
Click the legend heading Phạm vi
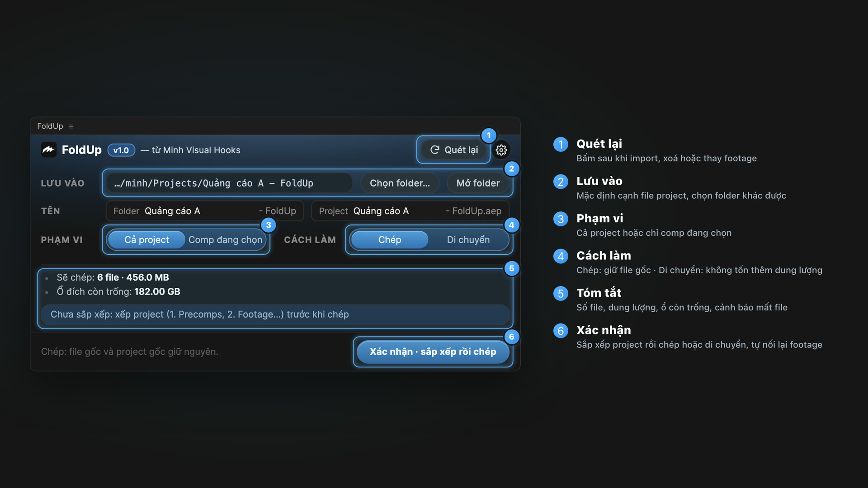(x=600, y=218)
